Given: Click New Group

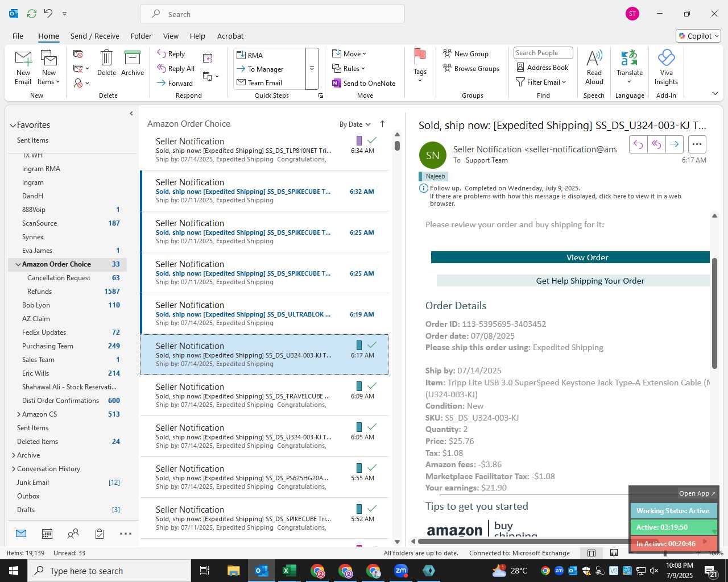Looking at the screenshot, I should click(x=466, y=54).
